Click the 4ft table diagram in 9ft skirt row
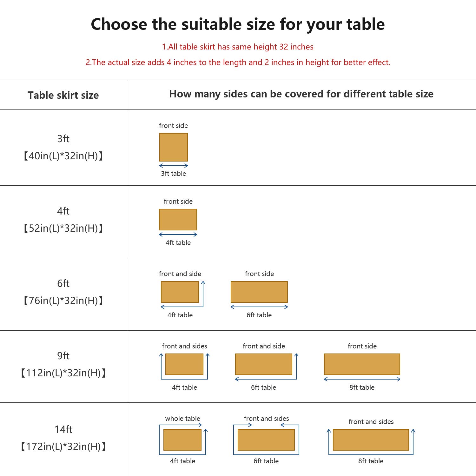The width and height of the screenshot is (476, 476). [184, 364]
